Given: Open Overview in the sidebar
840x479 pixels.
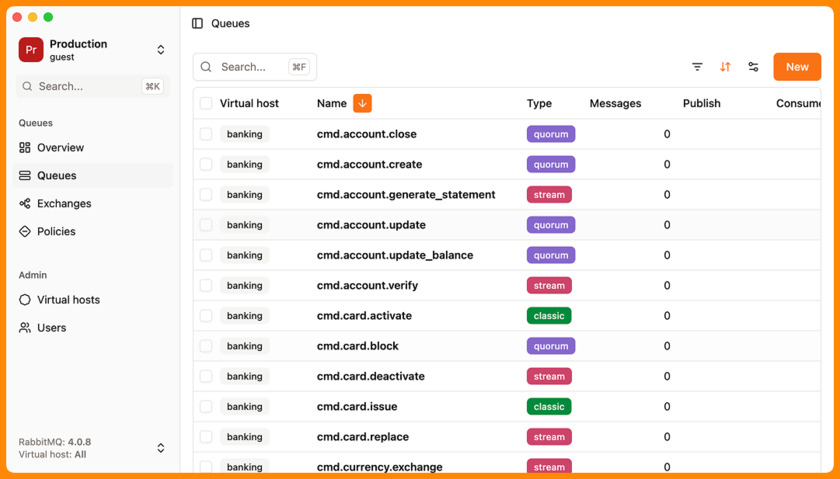Looking at the screenshot, I should click(93, 147).
